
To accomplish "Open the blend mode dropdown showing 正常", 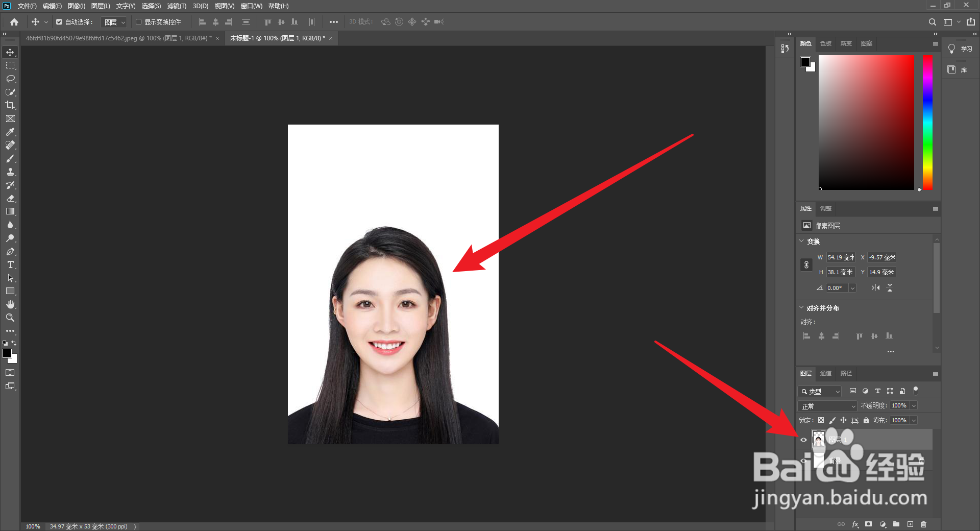I will point(826,405).
